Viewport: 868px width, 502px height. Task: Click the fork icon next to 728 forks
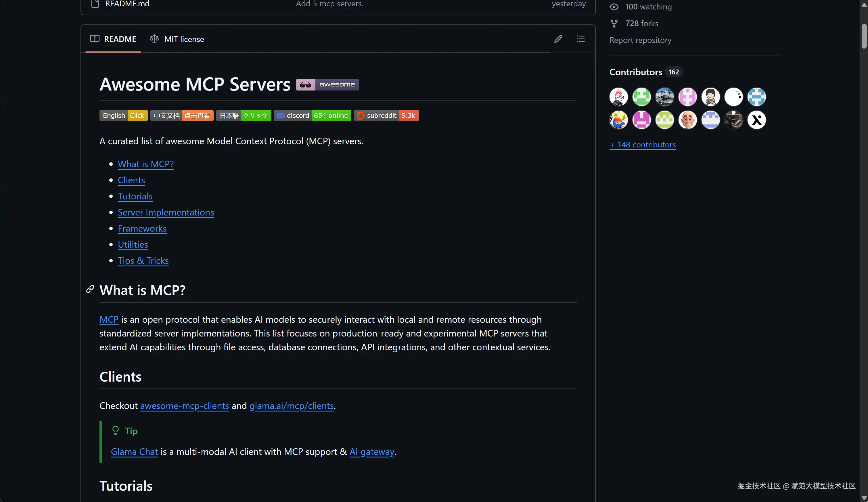pos(614,23)
